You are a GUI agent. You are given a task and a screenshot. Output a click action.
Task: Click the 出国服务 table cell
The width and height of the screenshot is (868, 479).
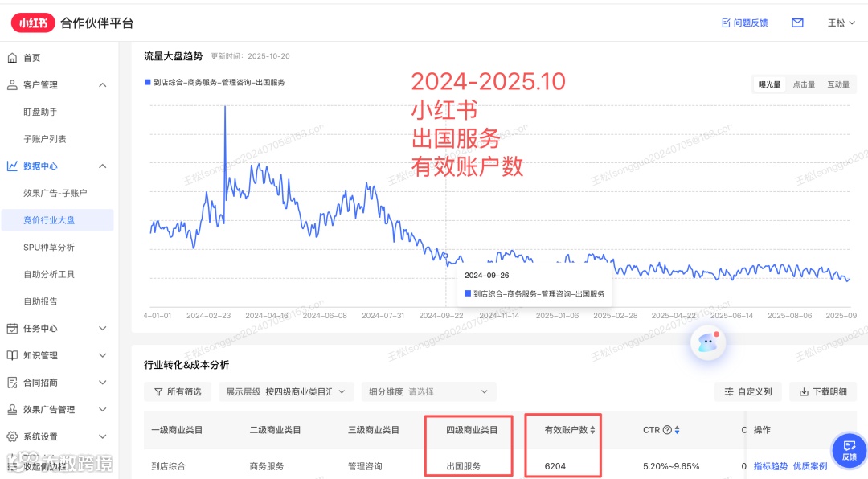[464, 466]
